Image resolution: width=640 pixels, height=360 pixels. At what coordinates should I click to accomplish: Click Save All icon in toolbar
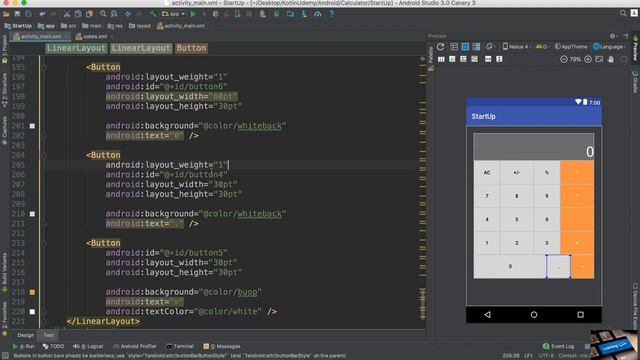pos(17,14)
